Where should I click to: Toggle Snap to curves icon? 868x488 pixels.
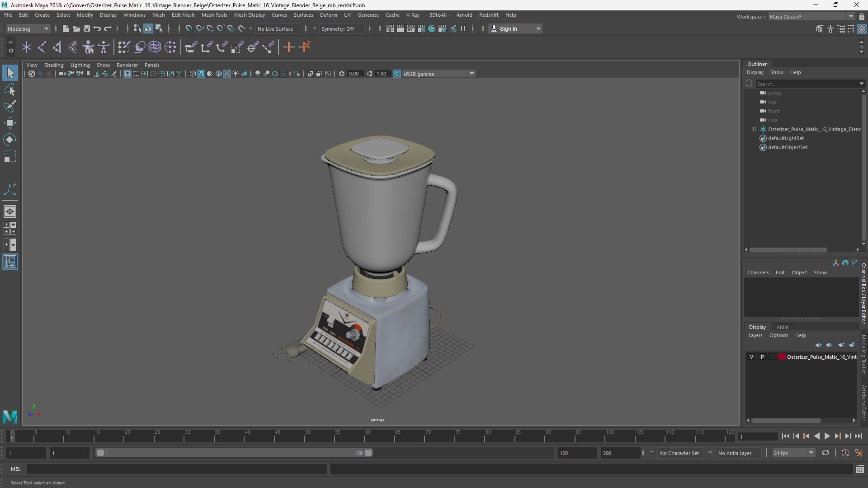coord(199,28)
